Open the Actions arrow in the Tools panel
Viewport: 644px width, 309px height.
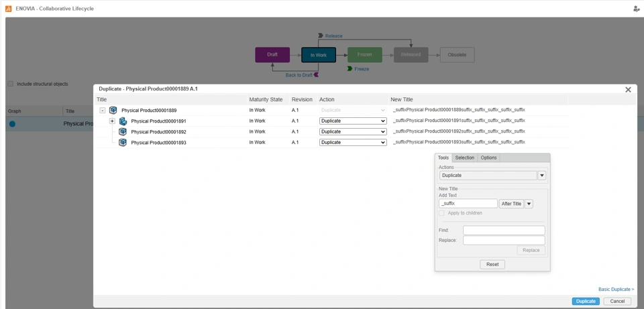pos(542,175)
